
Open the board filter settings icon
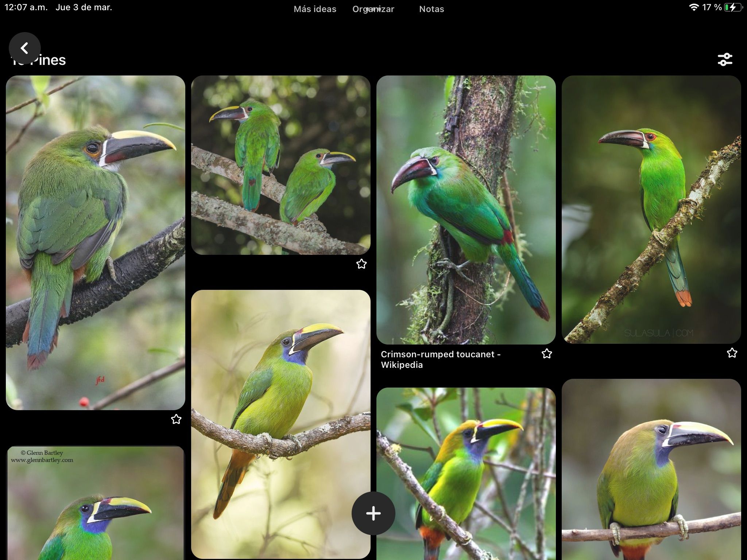725,59
